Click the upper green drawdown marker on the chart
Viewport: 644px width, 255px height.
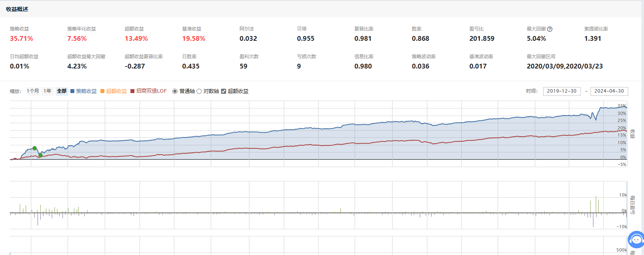pos(35,148)
